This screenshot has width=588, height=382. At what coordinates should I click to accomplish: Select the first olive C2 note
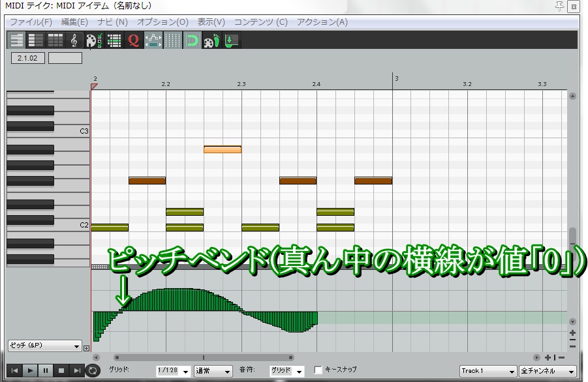pos(110,228)
